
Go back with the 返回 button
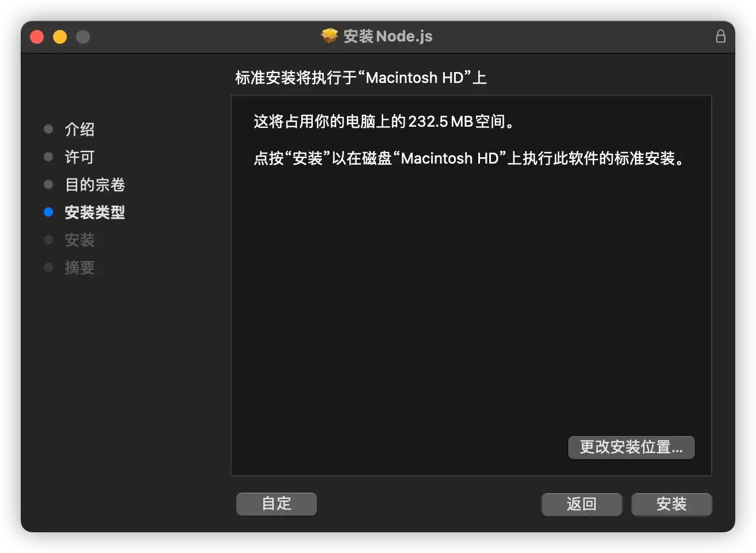581,504
